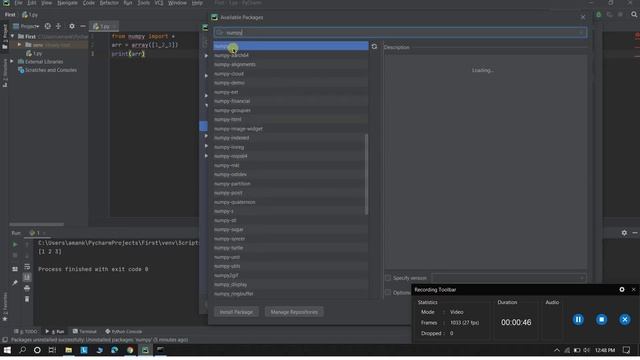Open the Terminal tool window tab
This screenshot has height=360, width=640.
(84, 331)
